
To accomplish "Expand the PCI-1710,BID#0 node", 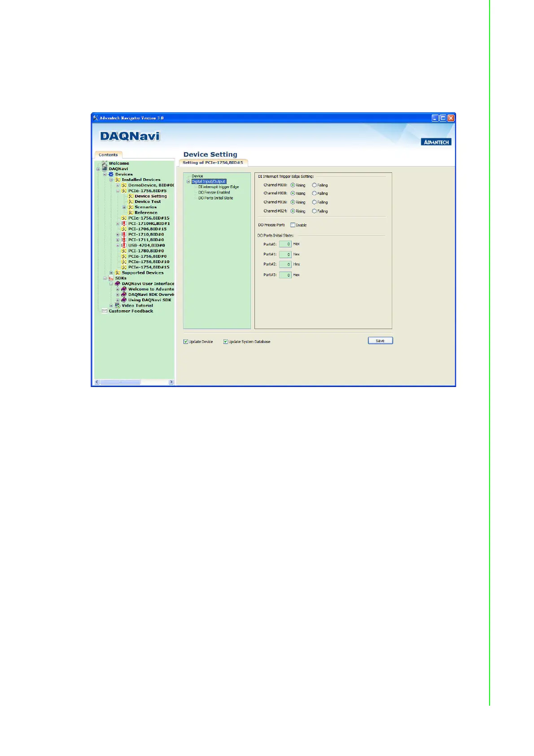I will [118, 234].
